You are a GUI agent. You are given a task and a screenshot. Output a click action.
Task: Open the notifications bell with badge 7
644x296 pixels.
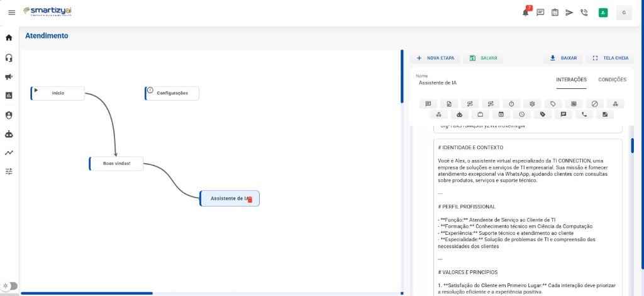(x=526, y=12)
